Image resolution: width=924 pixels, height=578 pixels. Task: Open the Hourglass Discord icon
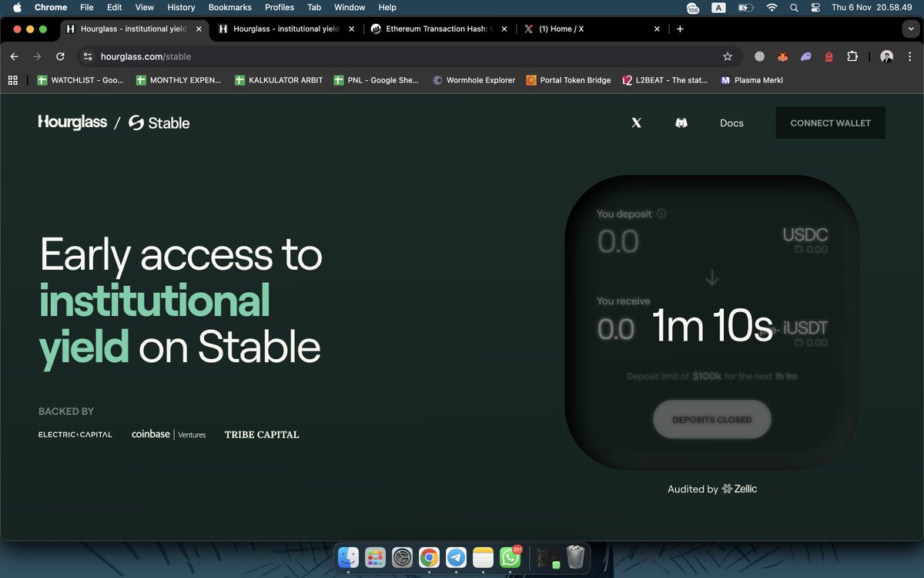click(681, 123)
